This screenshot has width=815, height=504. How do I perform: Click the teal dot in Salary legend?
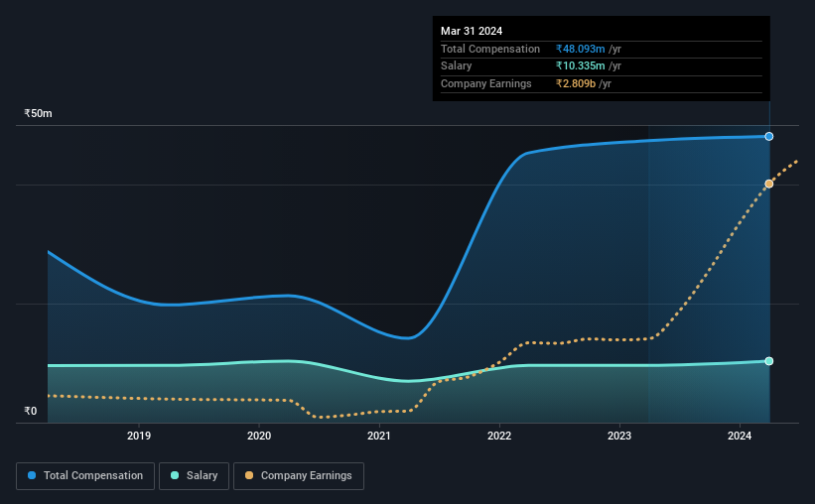pos(175,475)
